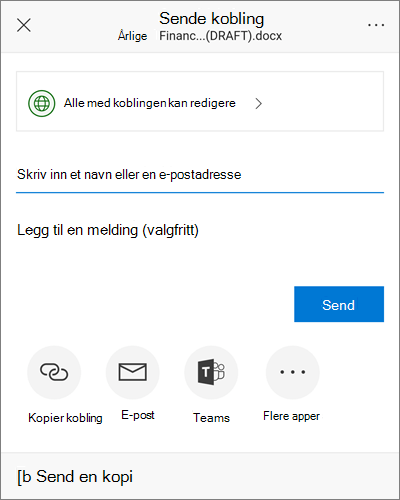Open the more options ellipsis menu
400x500 pixels.
pyautogui.click(x=376, y=25)
